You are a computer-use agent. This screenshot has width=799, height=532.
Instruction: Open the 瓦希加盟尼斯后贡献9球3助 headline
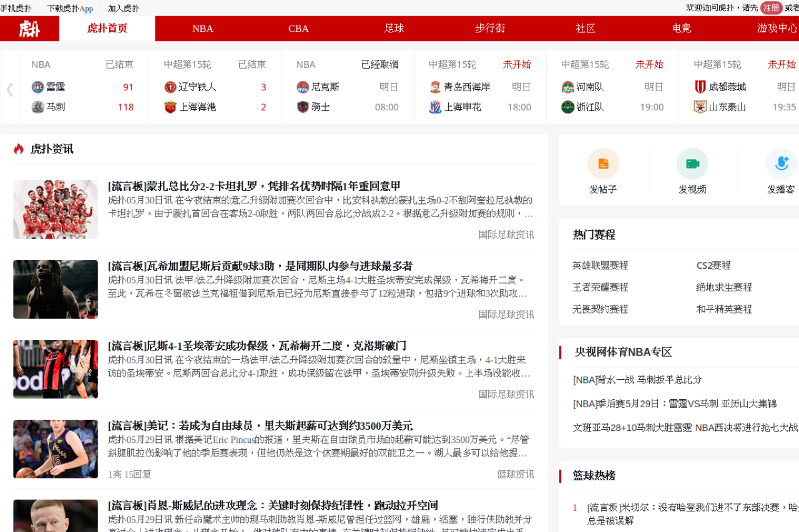click(260, 266)
